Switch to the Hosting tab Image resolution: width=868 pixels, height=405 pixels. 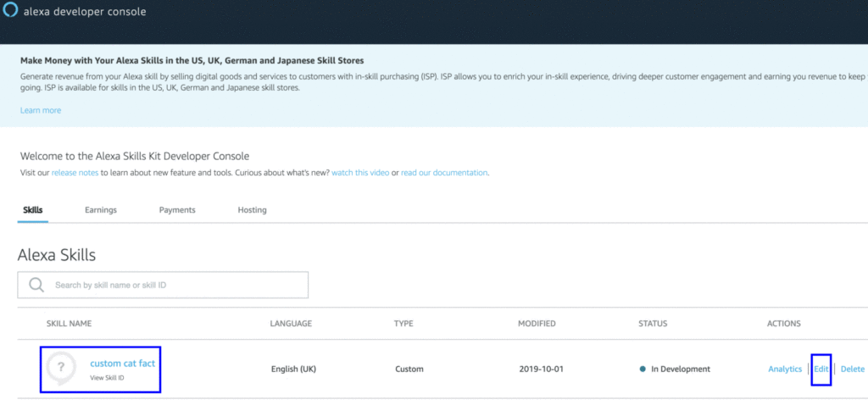tap(252, 210)
